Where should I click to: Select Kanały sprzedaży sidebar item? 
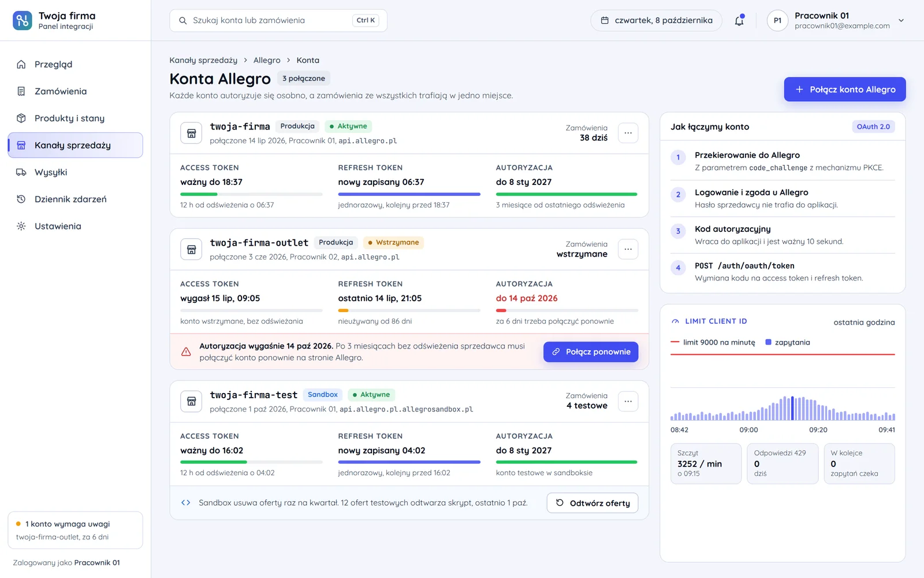coord(75,145)
